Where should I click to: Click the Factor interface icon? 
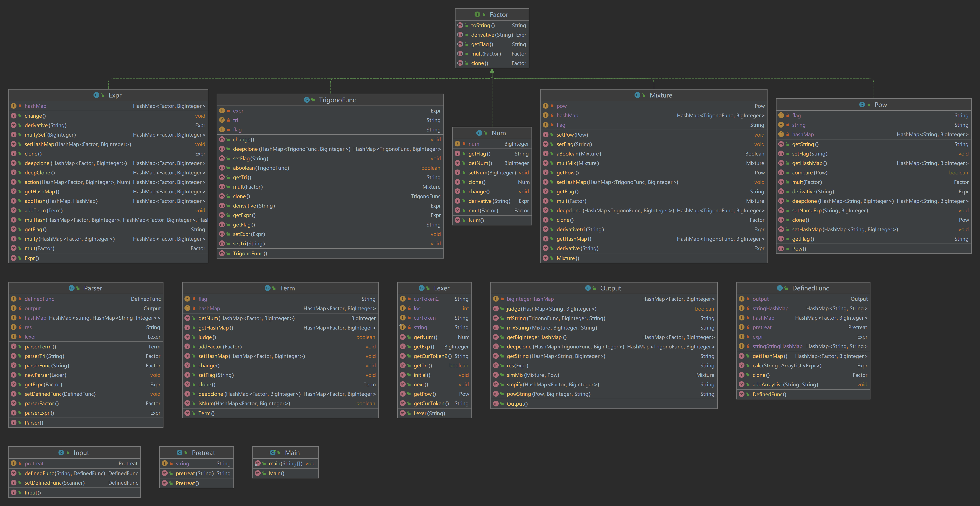pos(477,14)
